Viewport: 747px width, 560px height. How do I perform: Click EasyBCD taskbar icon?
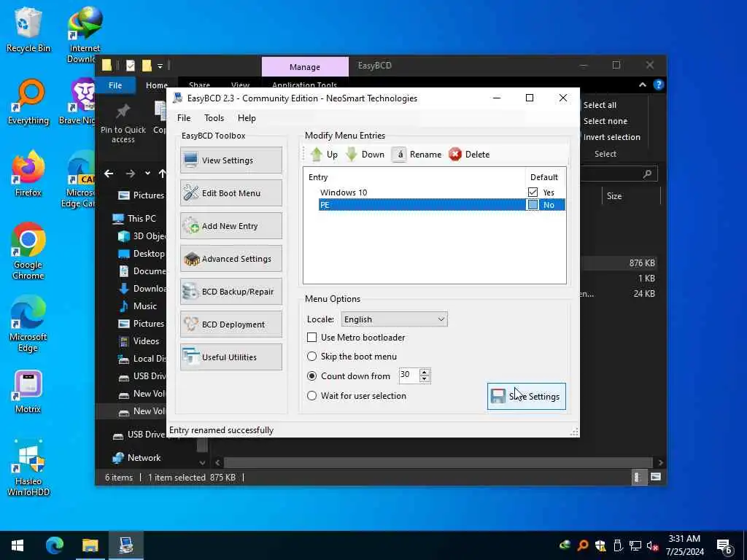(125, 545)
